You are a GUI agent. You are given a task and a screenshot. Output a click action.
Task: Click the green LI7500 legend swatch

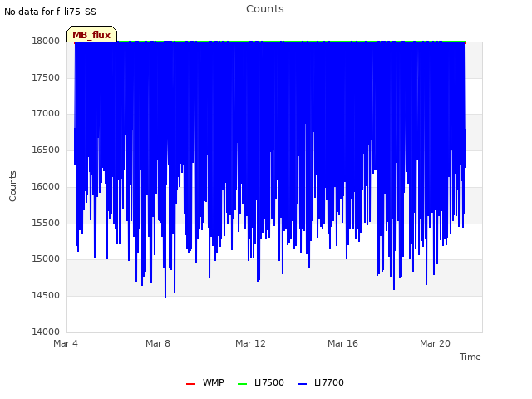pos(243,384)
